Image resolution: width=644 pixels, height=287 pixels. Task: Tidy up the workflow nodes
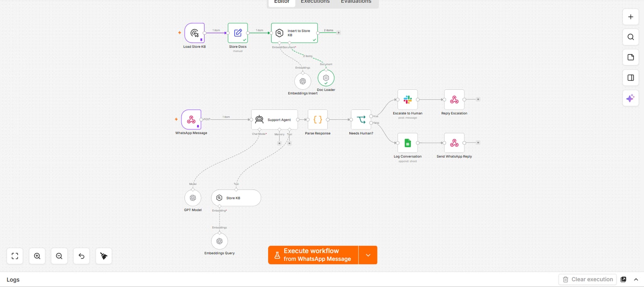coord(103,256)
